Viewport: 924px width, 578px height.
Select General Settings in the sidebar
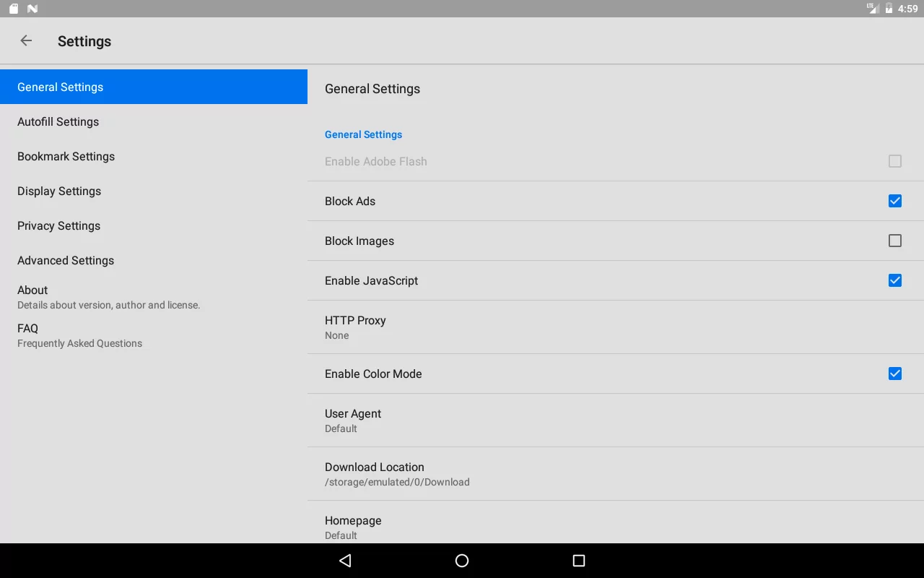(154, 87)
